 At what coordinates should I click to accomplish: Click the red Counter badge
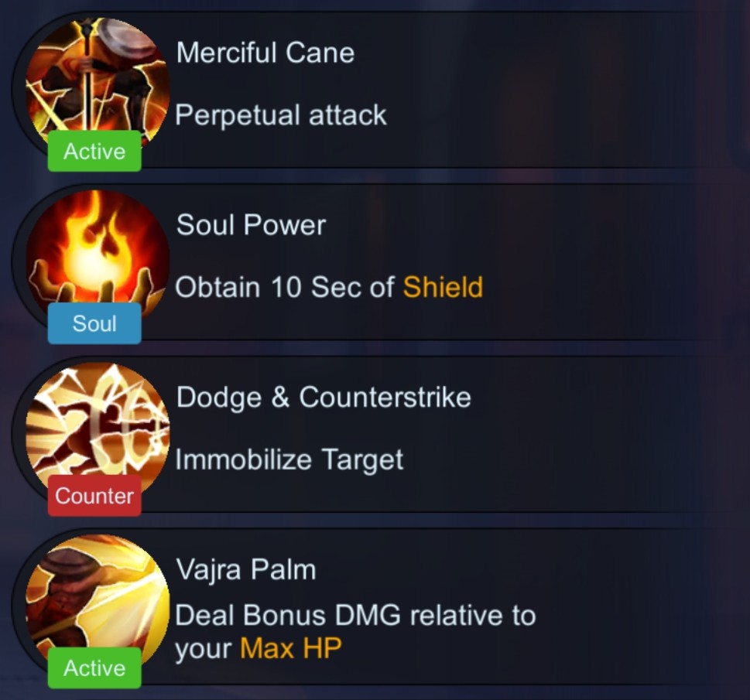point(94,495)
